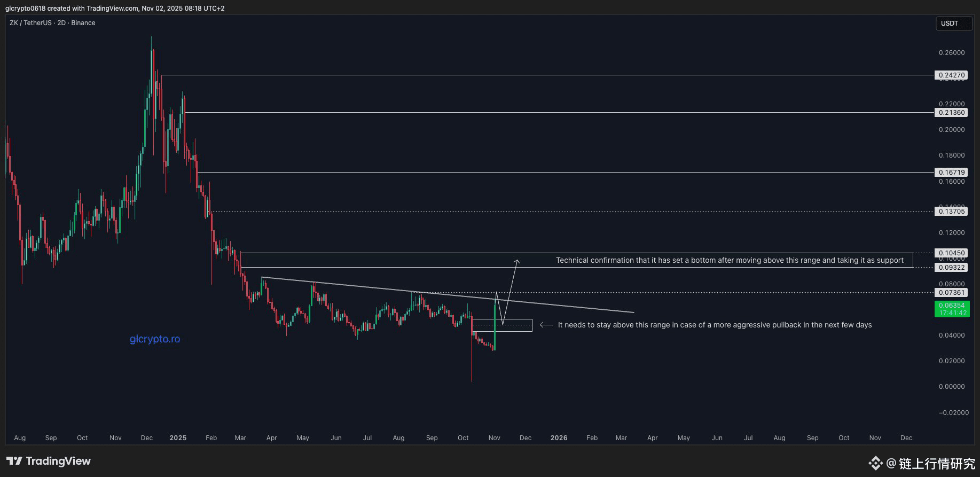
Task: Click the 0.04000 price scale value
Action: pos(952,335)
